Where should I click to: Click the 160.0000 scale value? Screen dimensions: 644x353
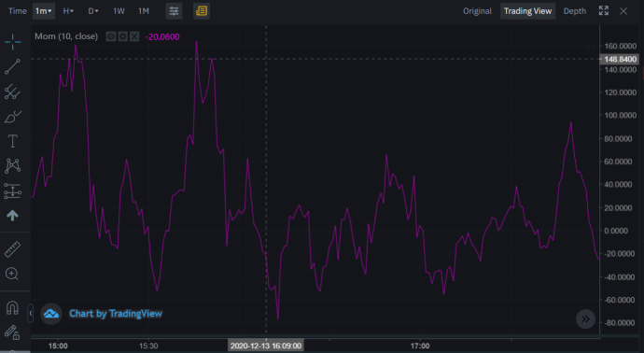[x=620, y=46]
